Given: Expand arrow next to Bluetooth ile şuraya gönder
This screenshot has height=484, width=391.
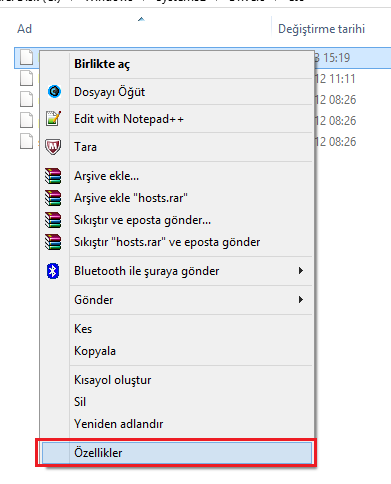Looking at the screenshot, I should 301,271.
